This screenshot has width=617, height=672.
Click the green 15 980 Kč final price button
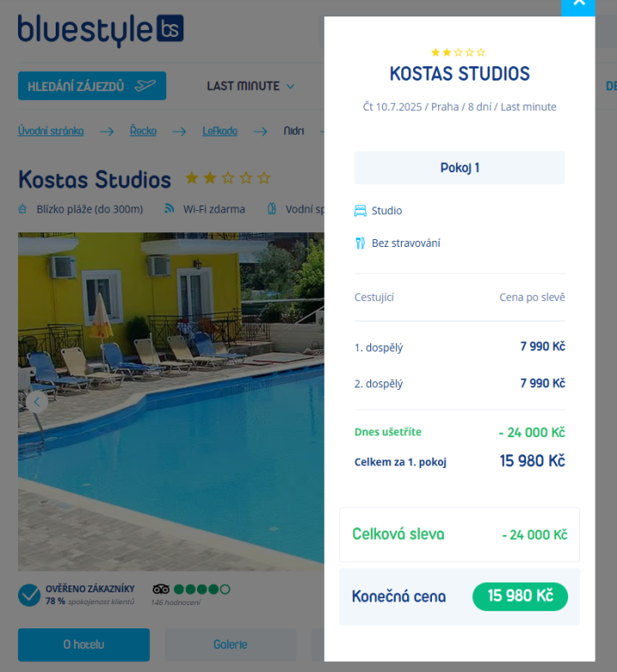pos(520,597)
